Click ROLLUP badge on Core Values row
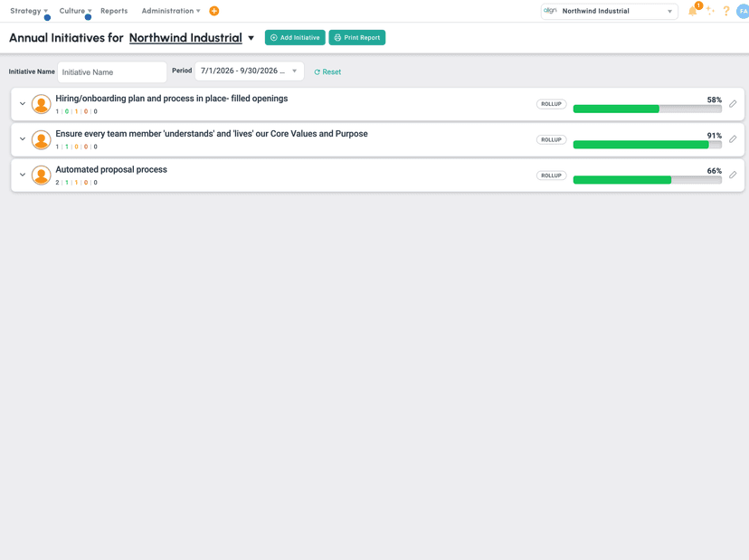 pyautogui.click(x=551, y=140)
